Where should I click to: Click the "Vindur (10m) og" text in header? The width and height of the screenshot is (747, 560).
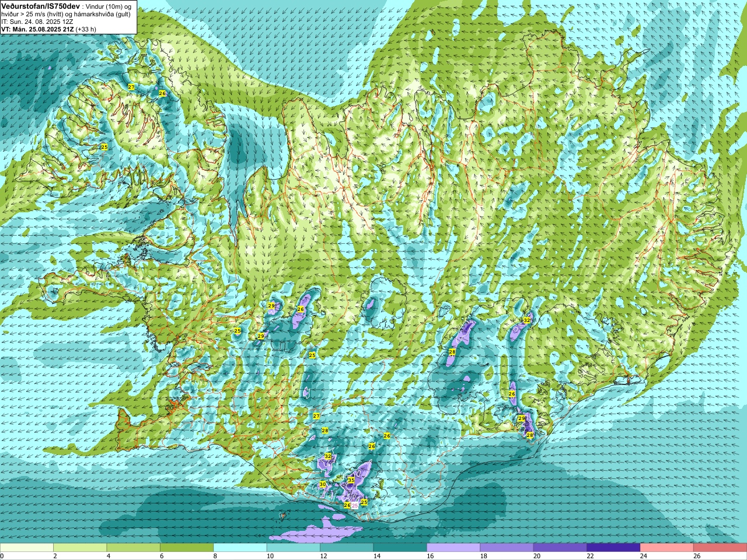point(109,6)
